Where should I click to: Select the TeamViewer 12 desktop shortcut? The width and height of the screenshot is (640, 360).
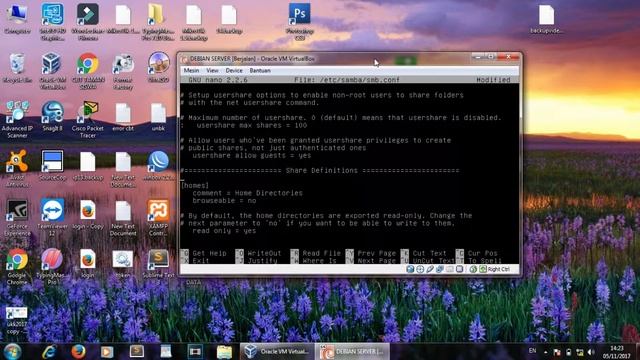[52, 217]
